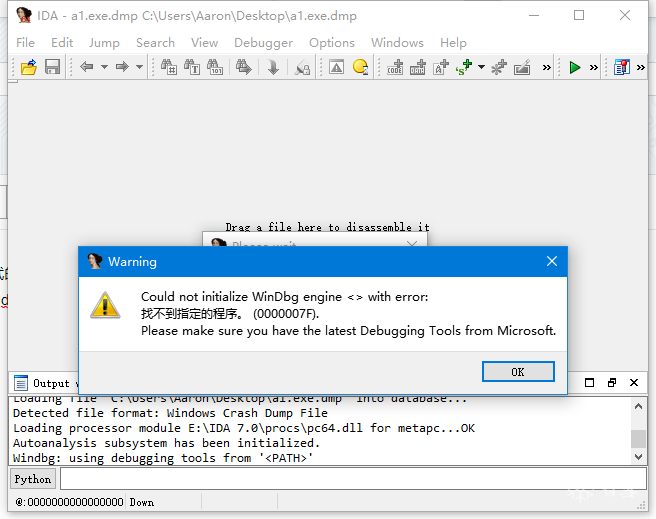The height and width of the screenshot is (519, 656).
Task: Click the 'Down' status bar indicator
Action: click(x=141, y=502)
